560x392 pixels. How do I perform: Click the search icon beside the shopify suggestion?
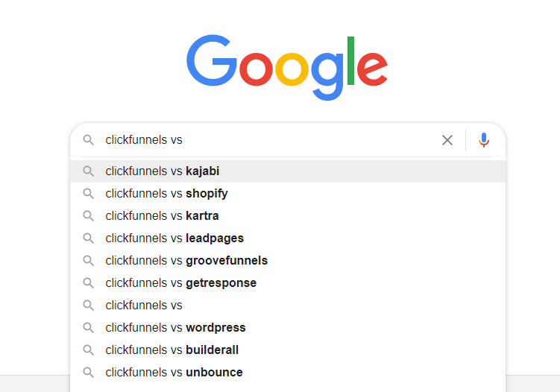click(89, 194)
